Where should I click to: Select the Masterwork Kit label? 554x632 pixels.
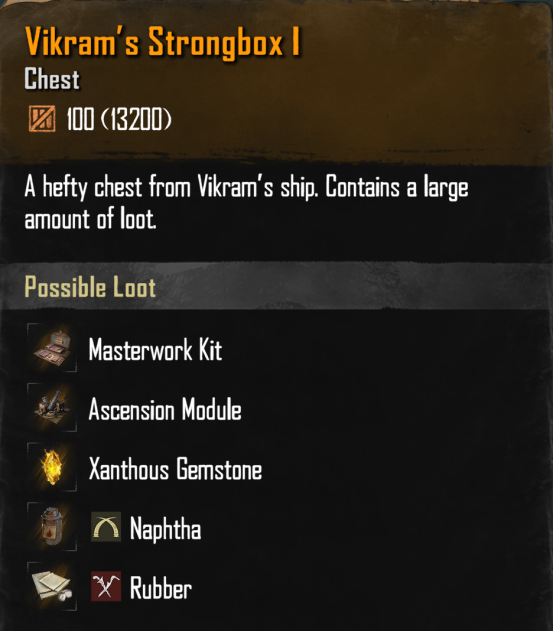155,349
